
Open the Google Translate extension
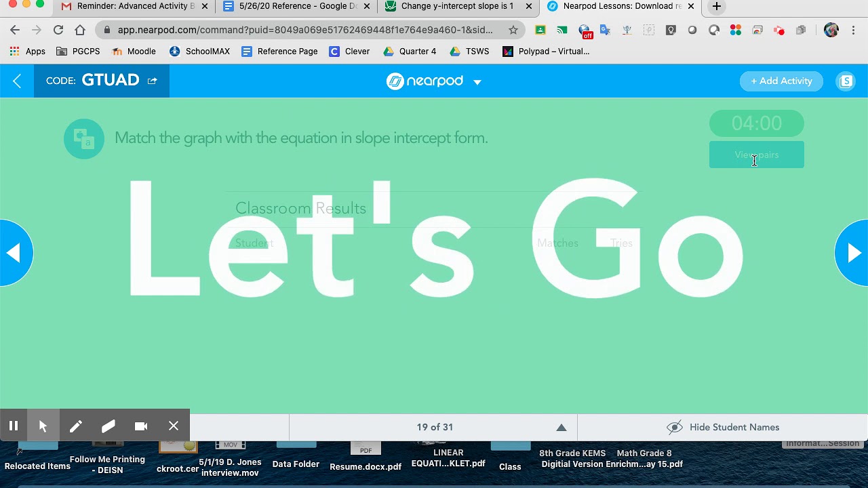pos(606,30)
